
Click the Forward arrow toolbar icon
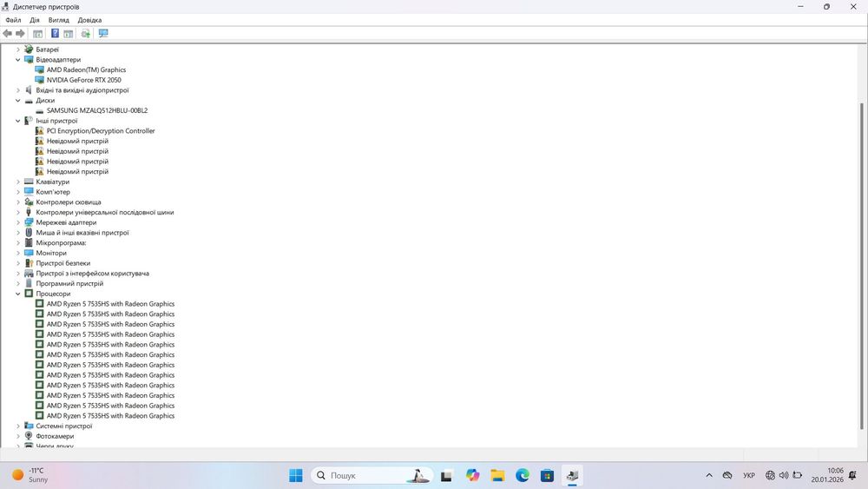[21, 34]
